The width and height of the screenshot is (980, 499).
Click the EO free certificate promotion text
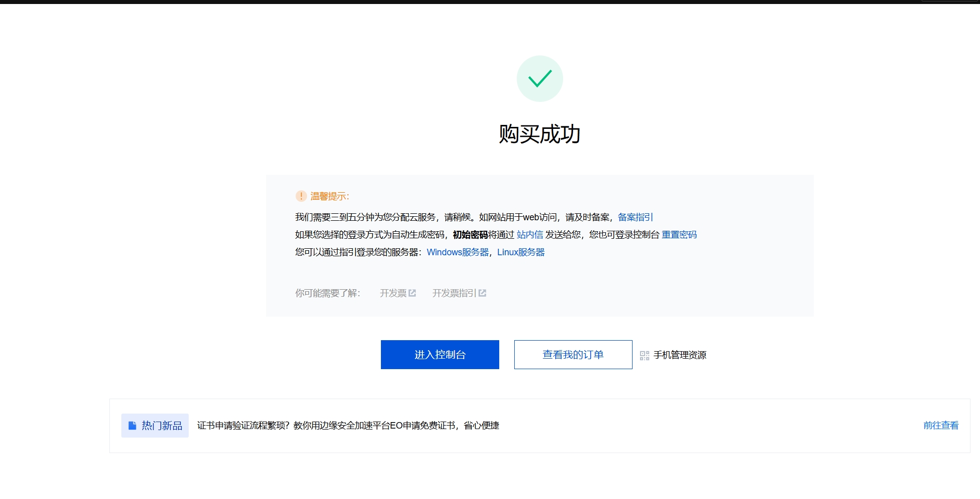tap(348, 426)
